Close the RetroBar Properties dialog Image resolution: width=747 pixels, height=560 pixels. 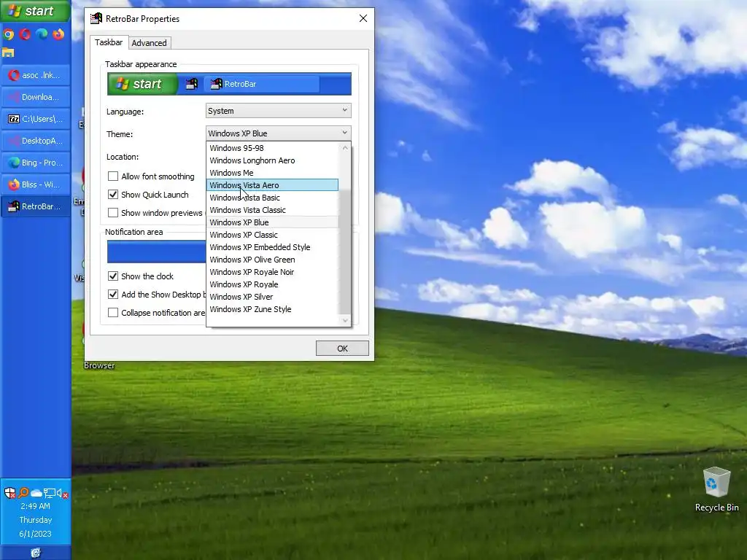tap(363, 18)
